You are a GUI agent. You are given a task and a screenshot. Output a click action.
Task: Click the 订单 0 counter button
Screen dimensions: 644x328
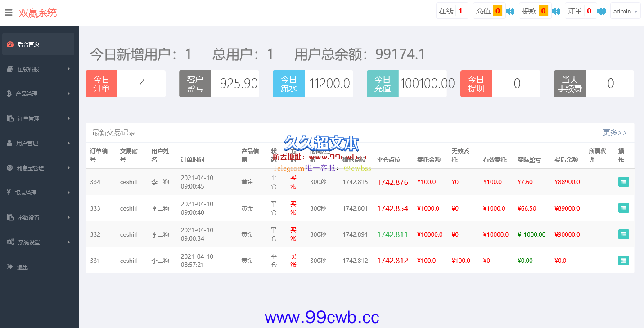pos(581,11)
